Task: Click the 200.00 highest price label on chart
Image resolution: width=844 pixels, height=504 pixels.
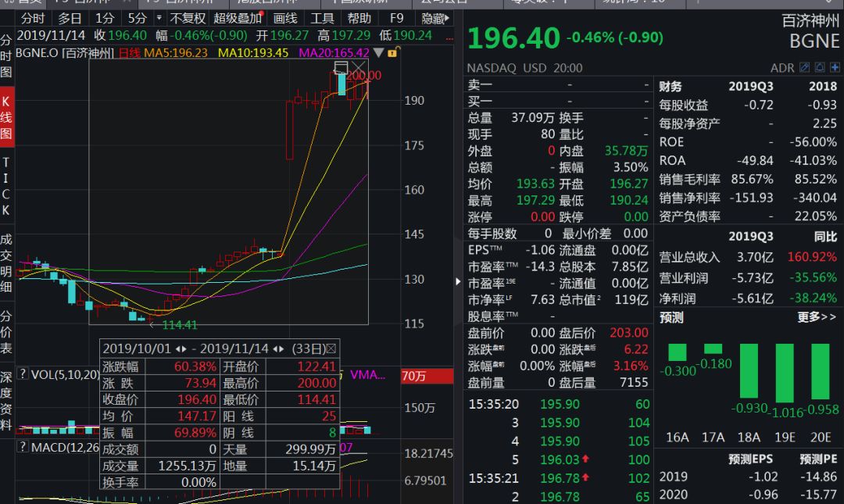Action: coord(364,75)
